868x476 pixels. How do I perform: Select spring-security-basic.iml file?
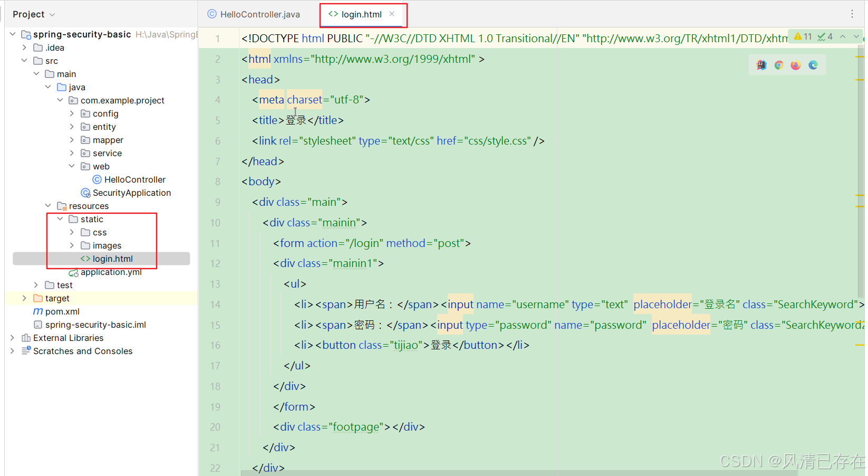pos(95,325)
